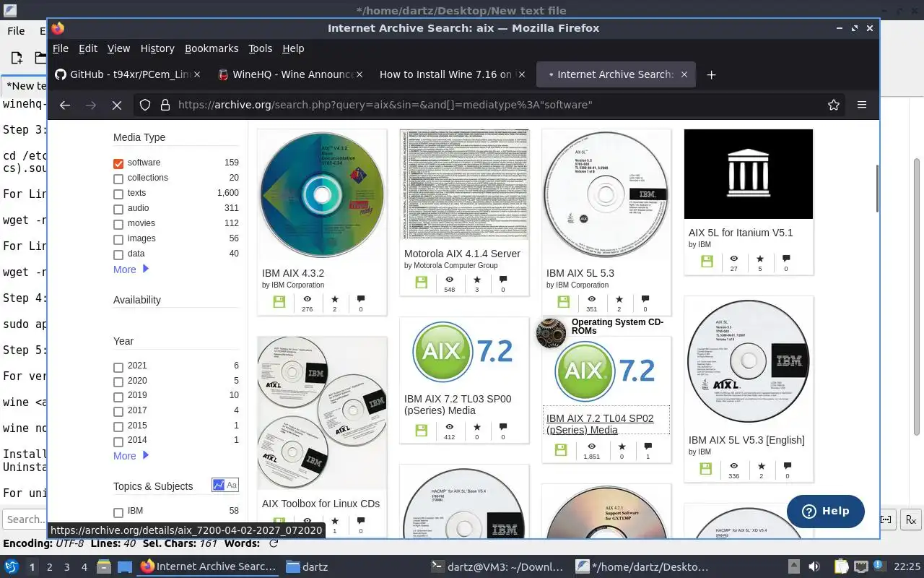Click the favorites star under IBM AIX 5L 5.3
Image resolution: width=924 pixels, height=578 pixels.
pos(619,299)
